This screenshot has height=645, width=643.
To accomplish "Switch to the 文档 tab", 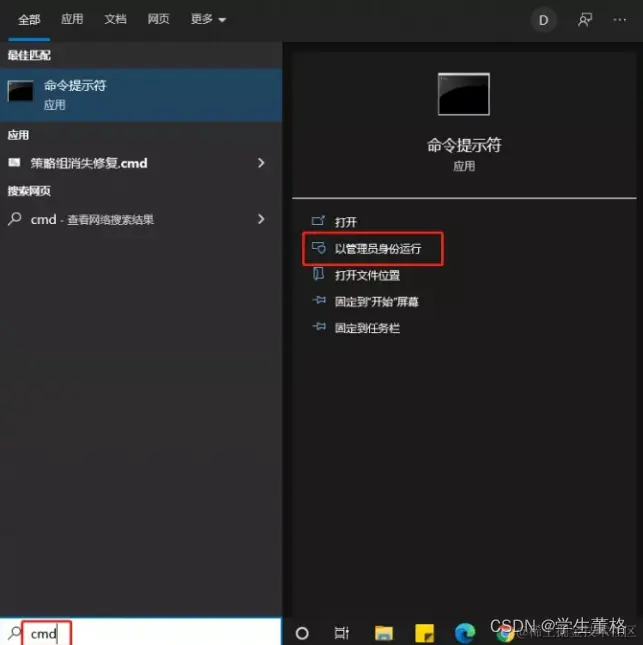I will 115,19.
